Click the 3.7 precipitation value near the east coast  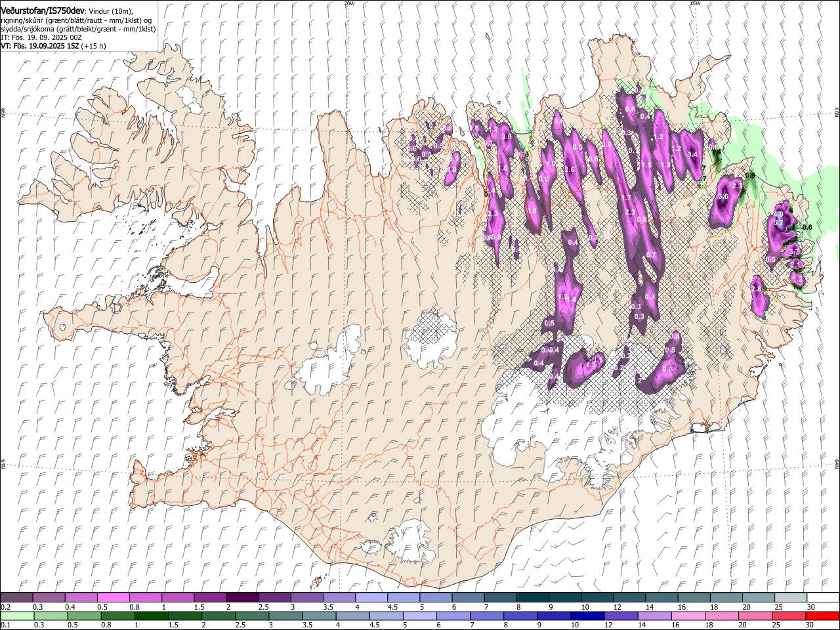pos(794,251)
